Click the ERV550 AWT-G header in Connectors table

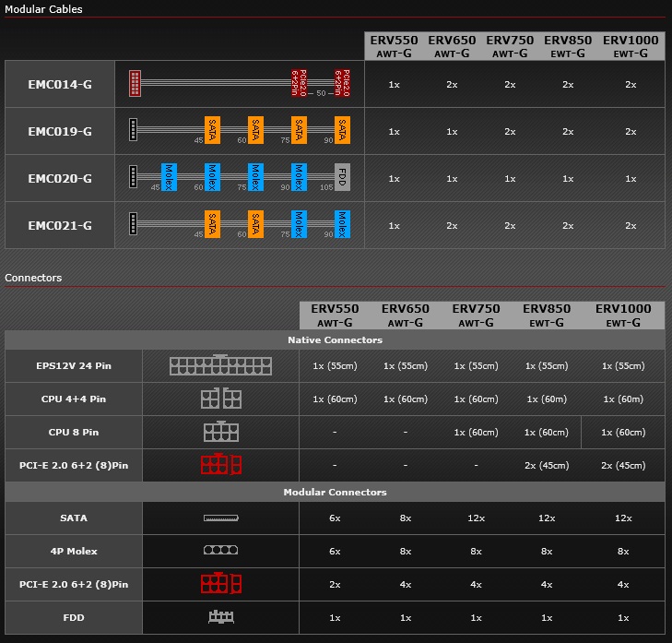334,315
